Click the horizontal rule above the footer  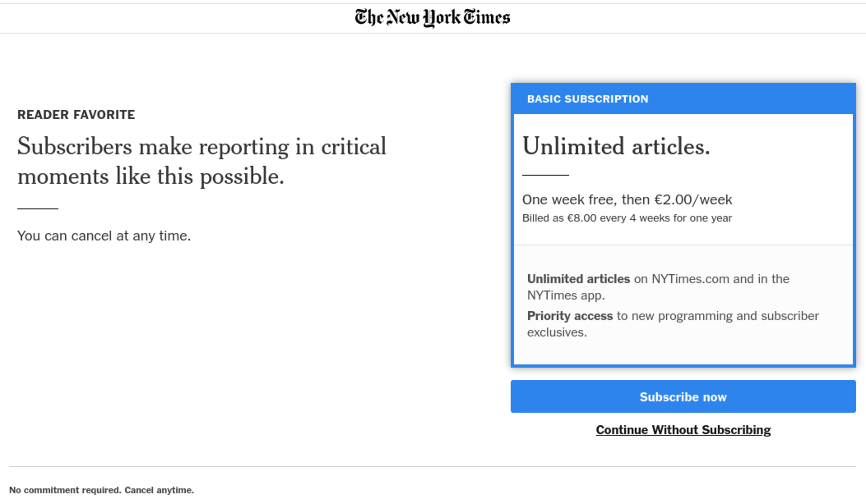(432, 466)
